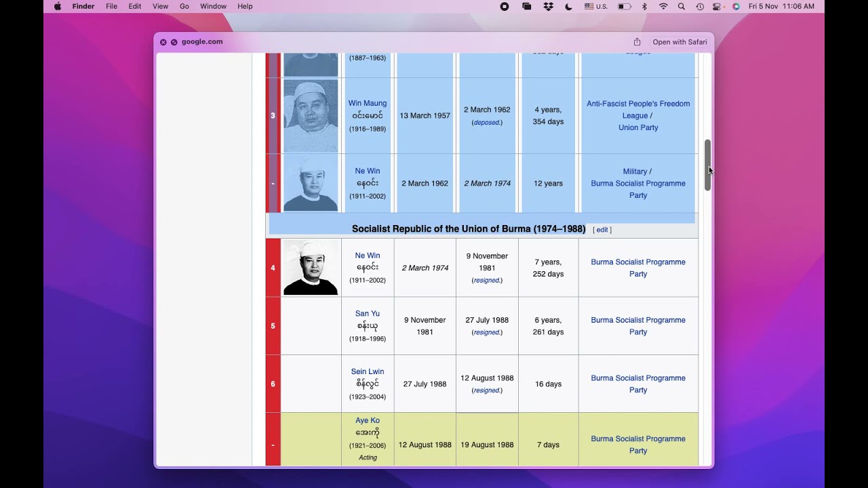Click the Dropbox menu bar icon

click(549, 6)
